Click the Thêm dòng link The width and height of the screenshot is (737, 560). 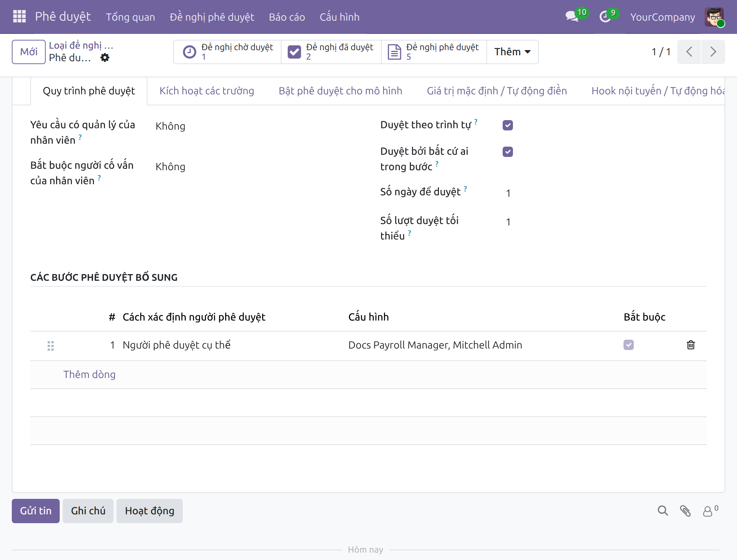coord(90,374)
